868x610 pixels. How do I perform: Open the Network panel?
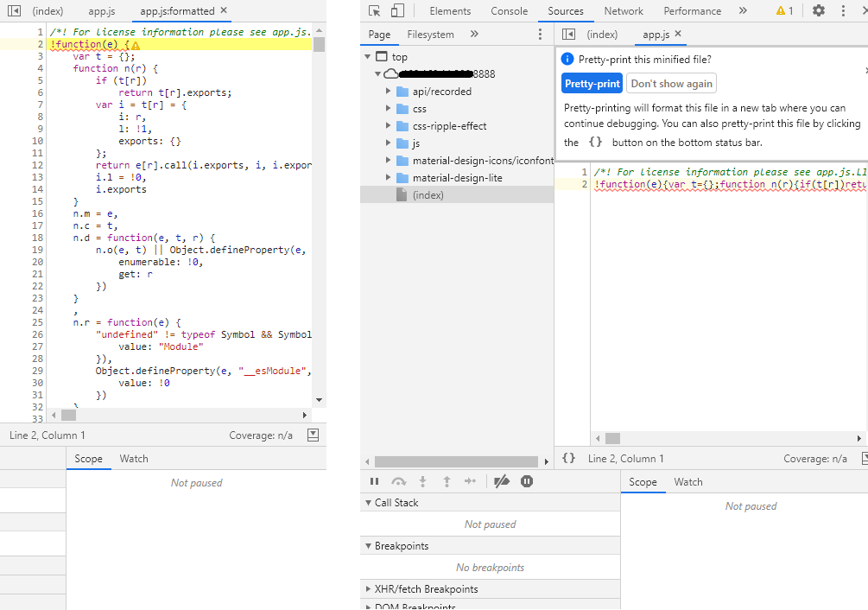(x=624, y=11)
